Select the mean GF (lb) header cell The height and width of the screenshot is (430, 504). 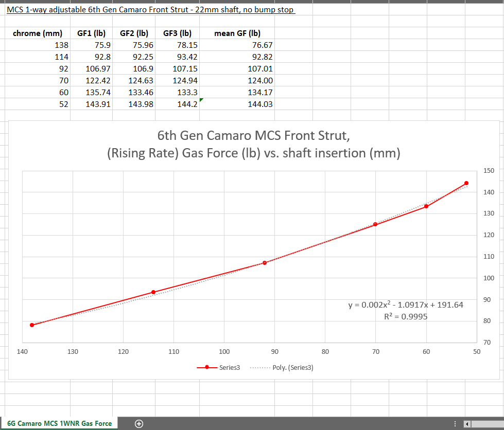click(x=237, y=33)
